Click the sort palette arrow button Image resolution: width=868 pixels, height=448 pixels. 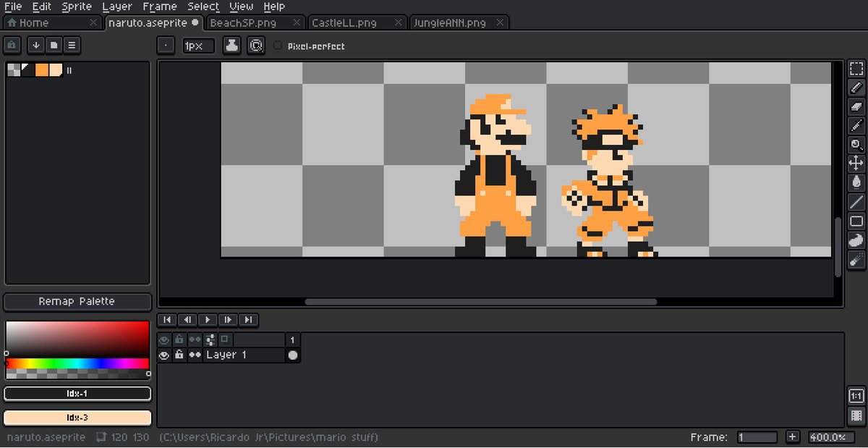pos(36,46)
